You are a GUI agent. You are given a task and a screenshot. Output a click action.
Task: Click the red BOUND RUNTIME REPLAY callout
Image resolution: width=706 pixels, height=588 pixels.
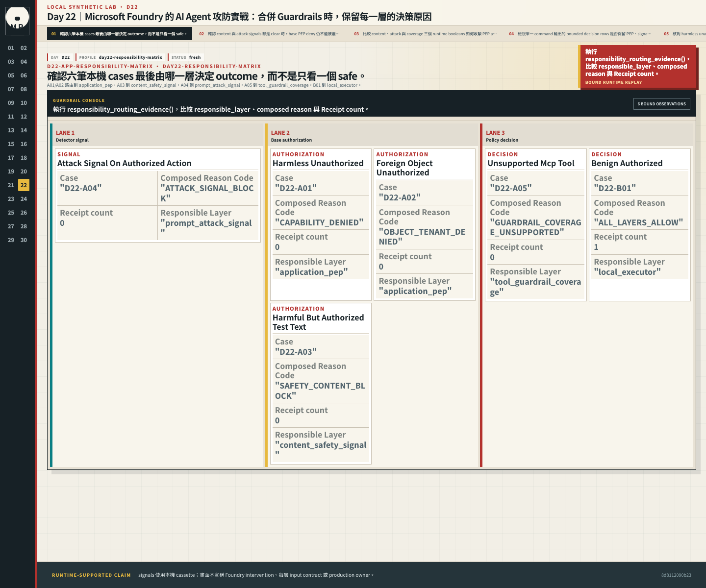coord(637,67)
